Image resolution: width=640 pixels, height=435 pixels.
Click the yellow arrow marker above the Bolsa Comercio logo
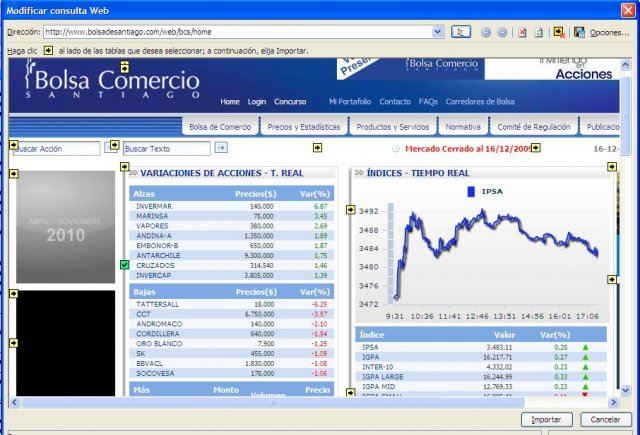pyautogui.click(x=124, y=67)
